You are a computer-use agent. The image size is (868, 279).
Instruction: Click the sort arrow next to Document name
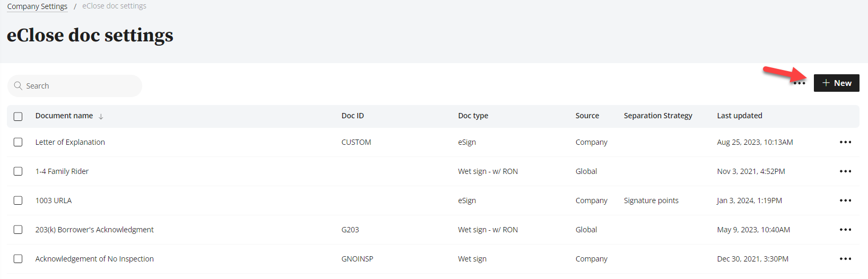click(101, 116)
